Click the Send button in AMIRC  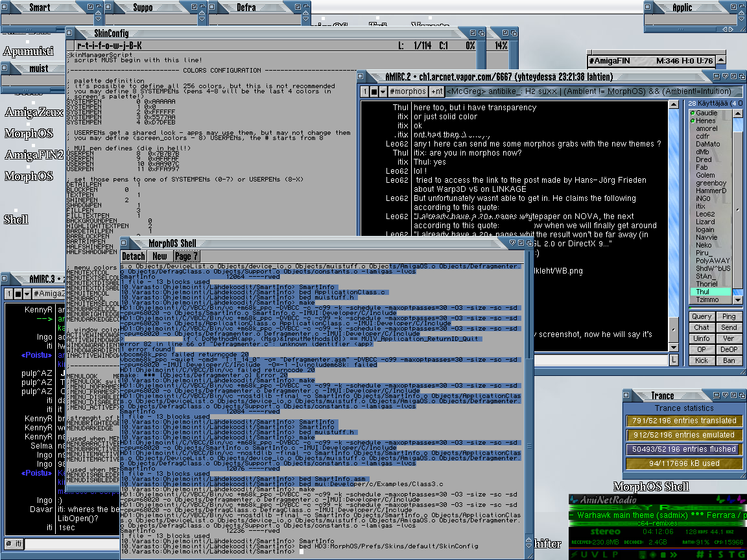728,327
